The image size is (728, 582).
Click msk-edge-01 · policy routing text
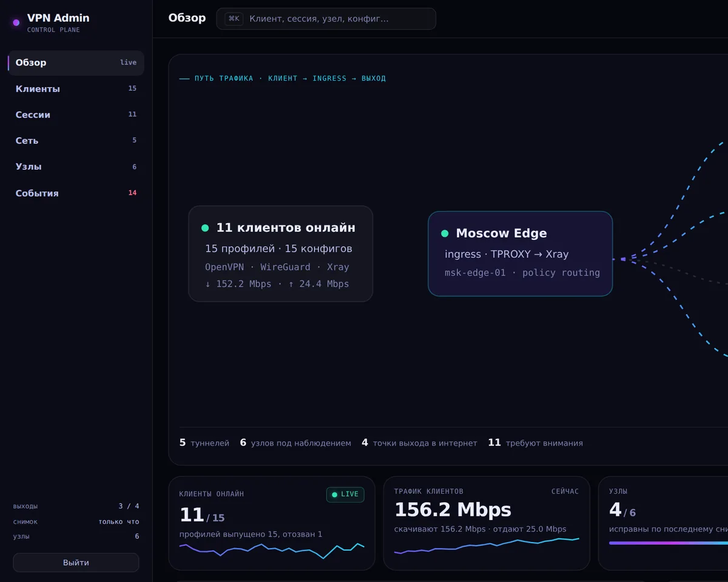pyautogui.click(x=522, y=273)
